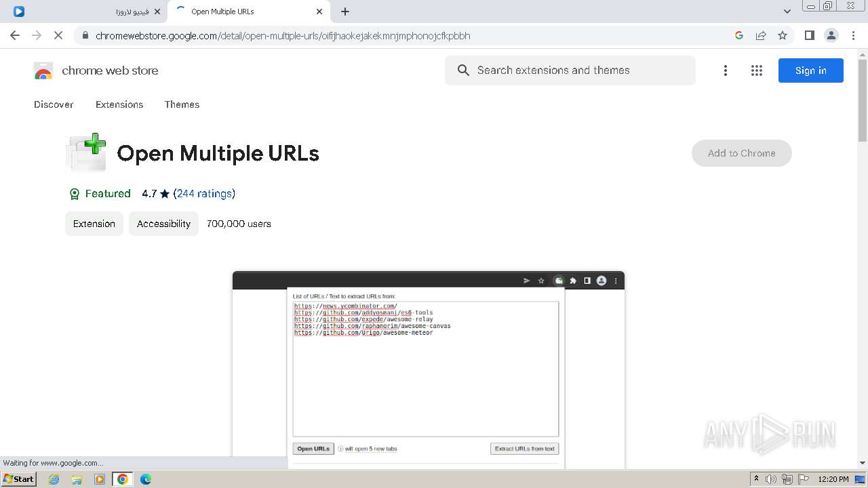The image size is (868, 488).
Task: Select the Open Multiple URLs tab
Action: pyautogui.click(x=249, y=12)
